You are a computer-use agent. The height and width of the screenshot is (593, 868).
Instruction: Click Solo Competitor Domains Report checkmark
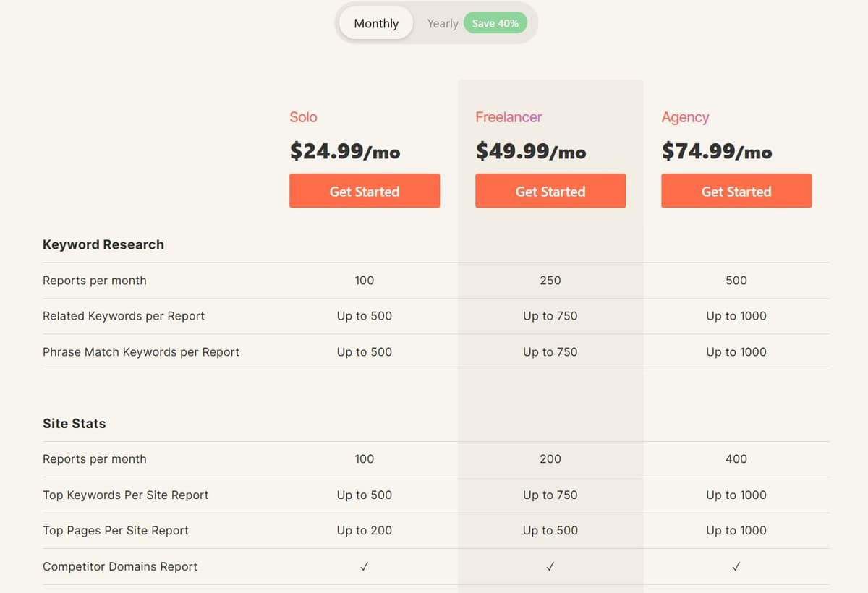coord(365,566)
